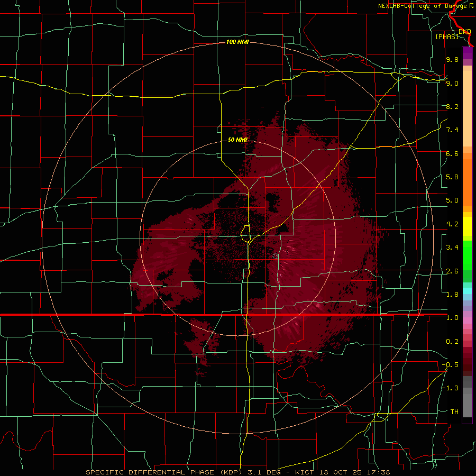Click the 9.0 value on the color scale
The height and width of the screenshot is (476, 476).
tap(452, 83)
